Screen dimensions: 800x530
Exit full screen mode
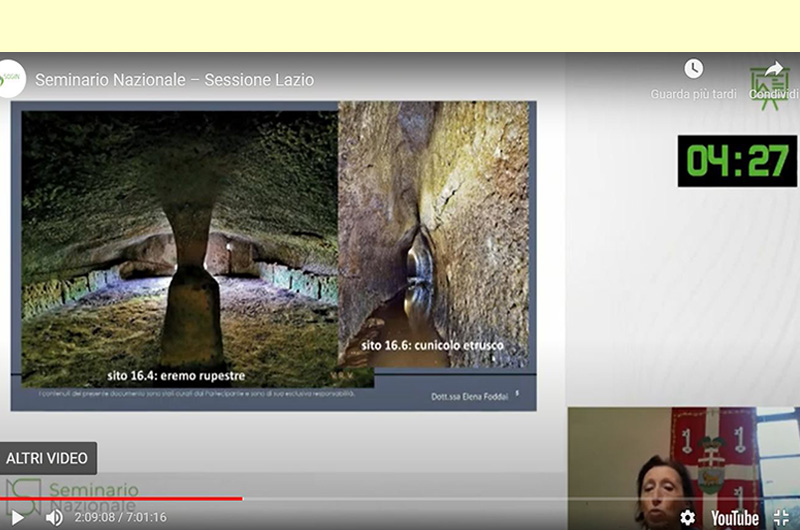(x=781, y=518)
